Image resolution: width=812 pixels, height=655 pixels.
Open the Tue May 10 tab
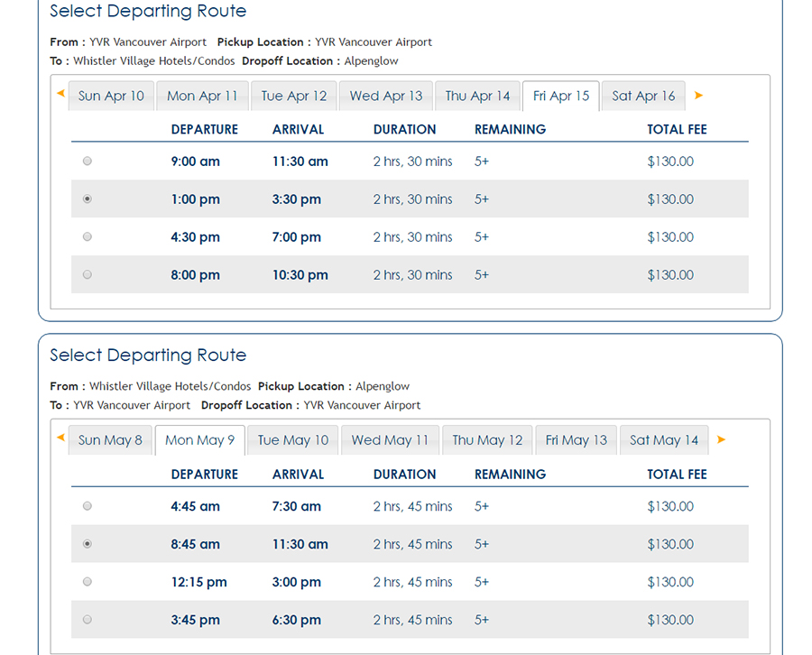[x=293, y=440]
